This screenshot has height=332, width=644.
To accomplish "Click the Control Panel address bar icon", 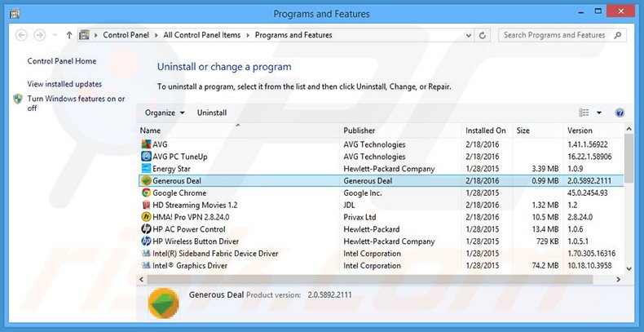I will (x=84, y=35).
